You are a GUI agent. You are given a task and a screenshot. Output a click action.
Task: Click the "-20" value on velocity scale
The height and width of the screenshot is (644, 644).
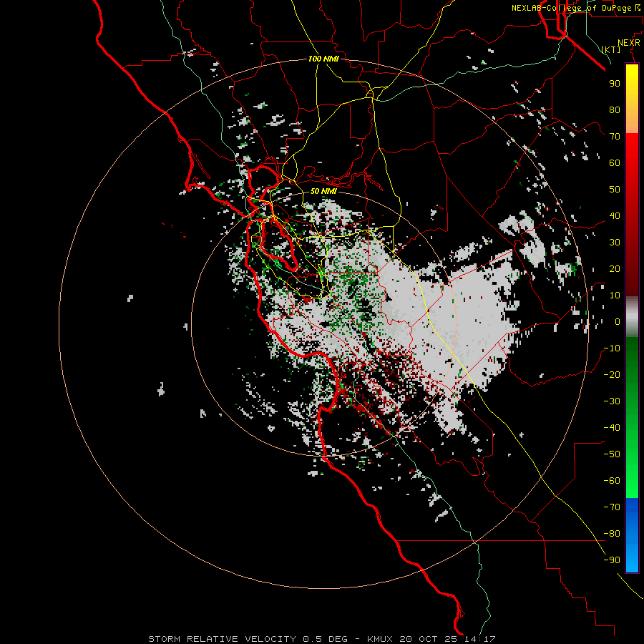tap(612, 374)
